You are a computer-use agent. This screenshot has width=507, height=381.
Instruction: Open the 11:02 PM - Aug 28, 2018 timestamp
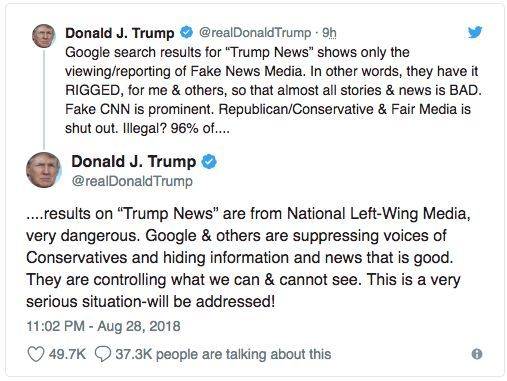click(x=104, y=326)
